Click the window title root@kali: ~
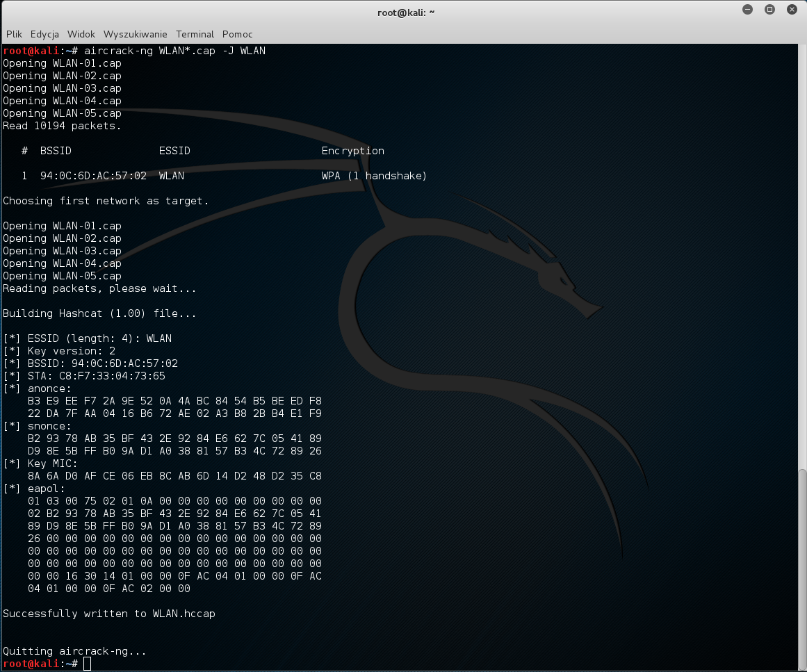Viewport: 807px width, 672px height. (x=405, y=13)
